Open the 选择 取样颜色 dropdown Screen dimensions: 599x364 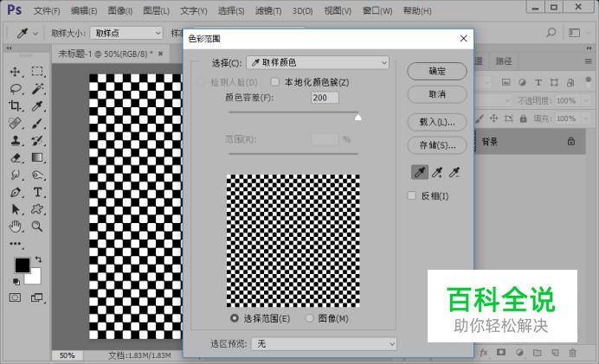pyautogui.click(x=318, y=62)
